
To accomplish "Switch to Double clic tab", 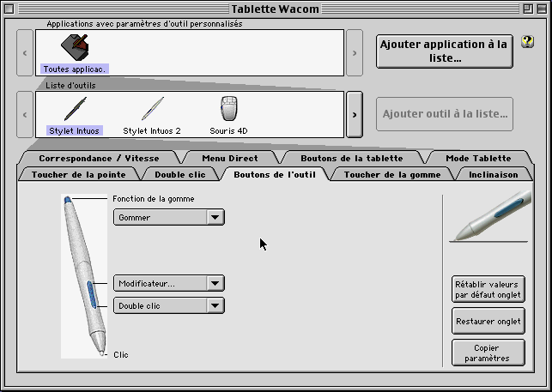I will click(180, 174).
